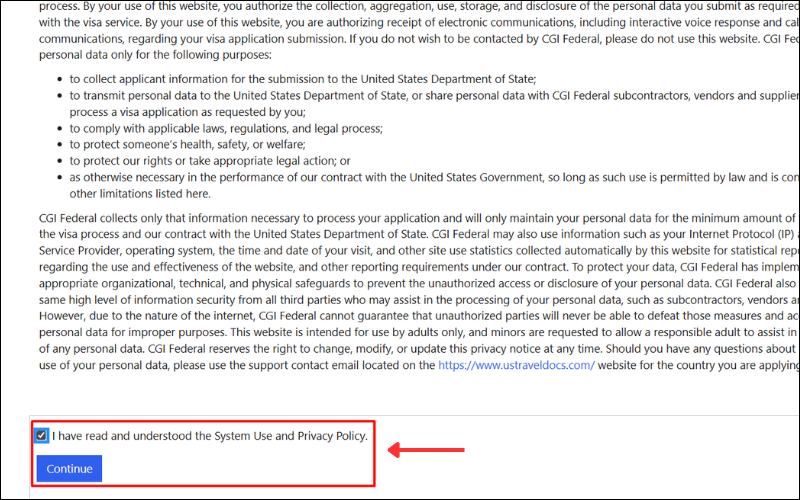Screen dimensions: 800x500
Task: Click the "to protect our rights" bullet
Action: [210, 161]
